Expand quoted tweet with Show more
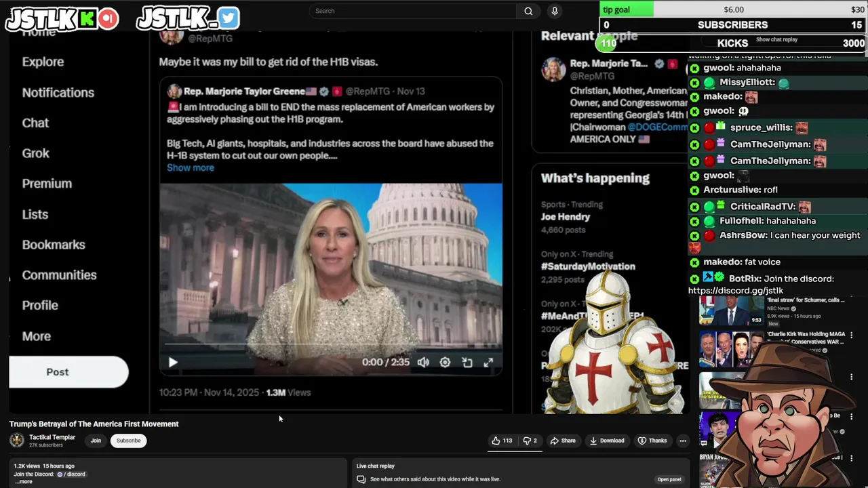 [191, 168]
